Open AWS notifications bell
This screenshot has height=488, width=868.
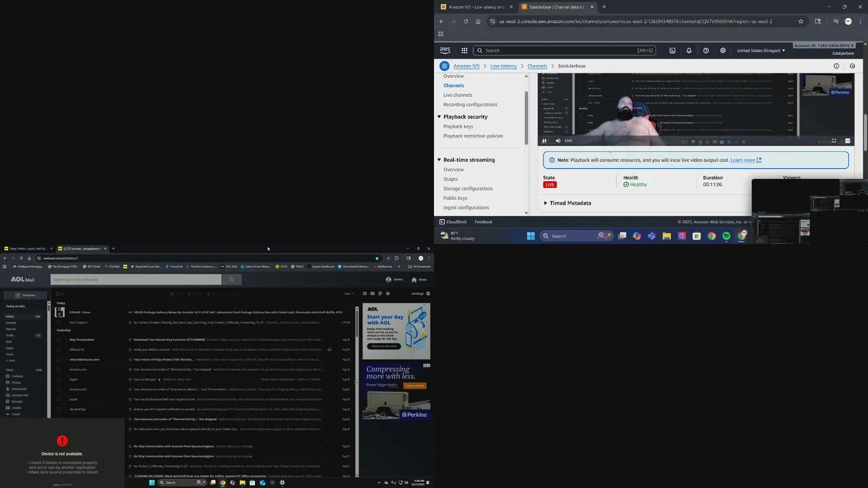pyautogui.click(x=689, y=50)
